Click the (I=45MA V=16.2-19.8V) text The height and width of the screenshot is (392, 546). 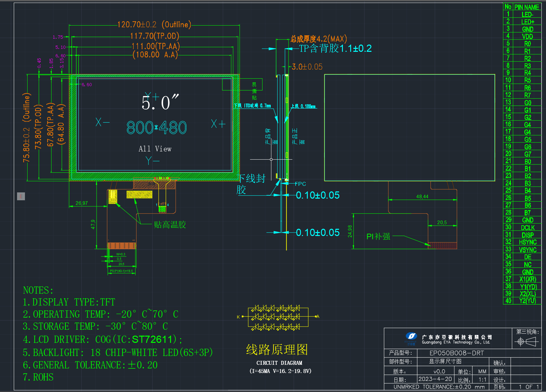(x=281, y=371)
